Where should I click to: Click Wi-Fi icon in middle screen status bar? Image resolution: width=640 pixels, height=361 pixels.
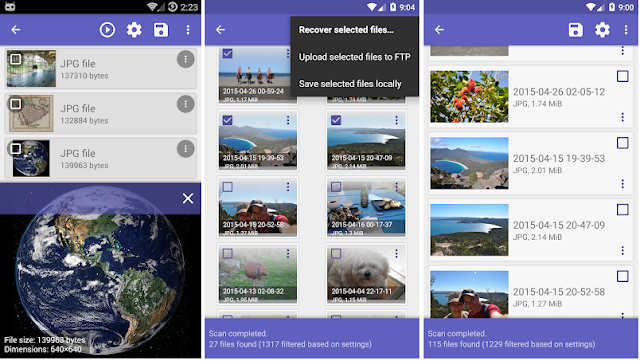tap(372, 7)
